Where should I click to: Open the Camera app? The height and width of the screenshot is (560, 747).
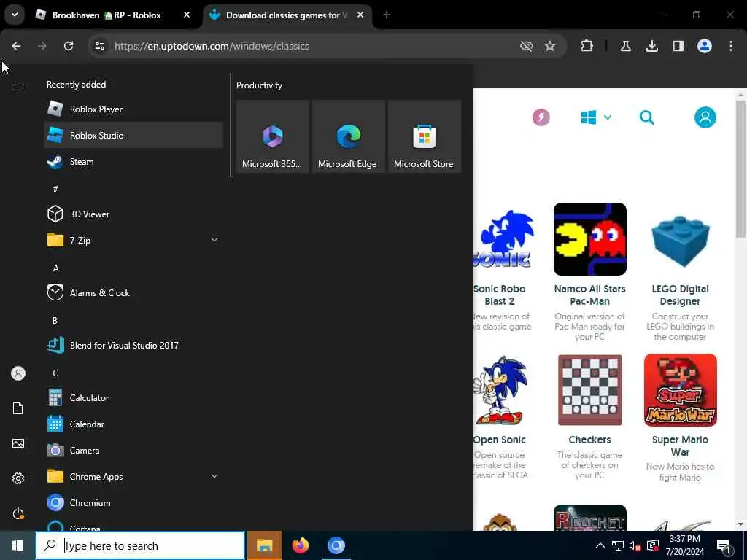(x=133, y=449)
